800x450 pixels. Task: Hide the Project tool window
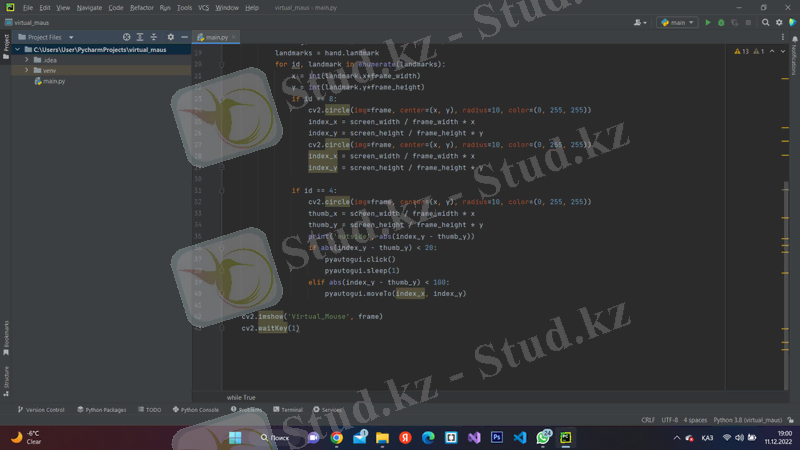184,37
